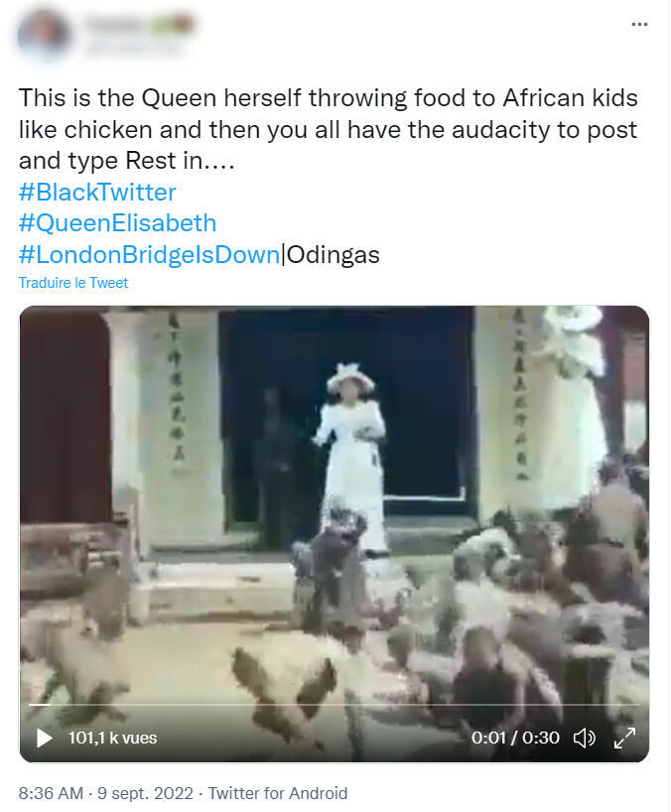The image size is (671, 812).
Task: Click "Traduire le Tweet" to translate
Action: pyautogui.click(x=73, y=283)
